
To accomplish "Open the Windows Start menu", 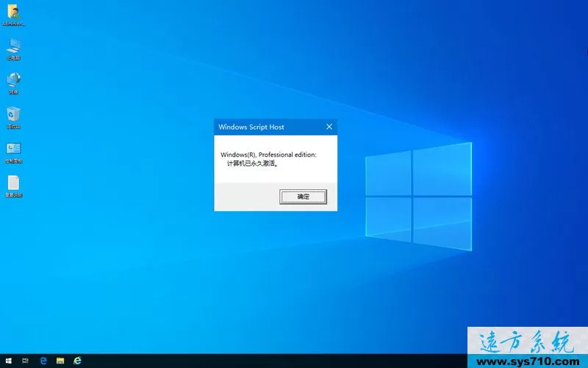I will pyautogui.click(x=8, y=361).
